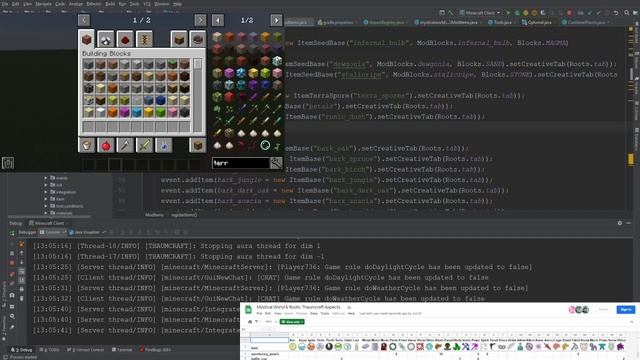
Task: Hide the Debug tool window
Action: [x=629, y=223]
